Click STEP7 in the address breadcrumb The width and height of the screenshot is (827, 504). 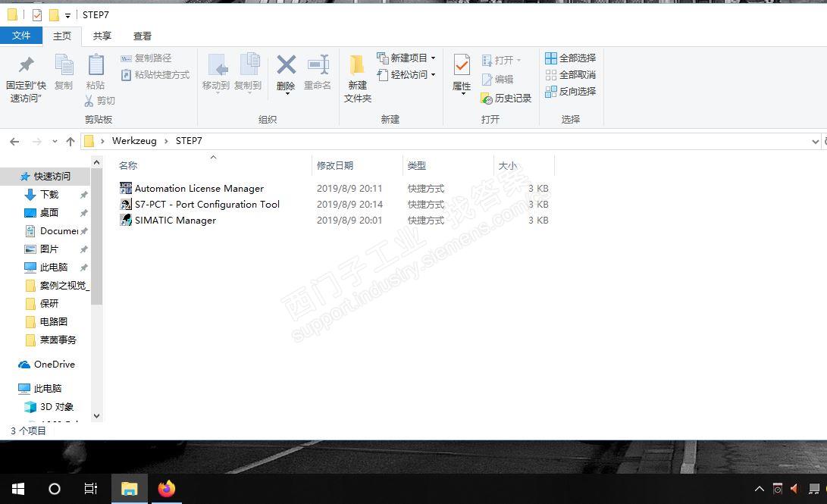click(x=189, y=141)
